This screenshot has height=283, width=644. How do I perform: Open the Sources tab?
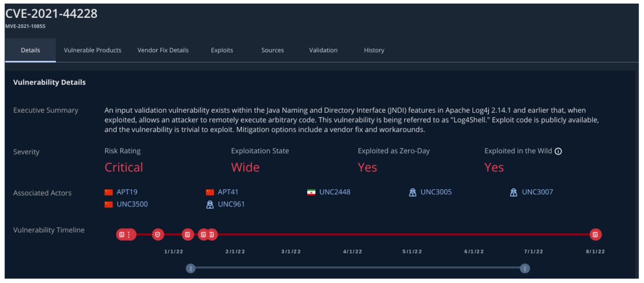click(x=273, y=50)
